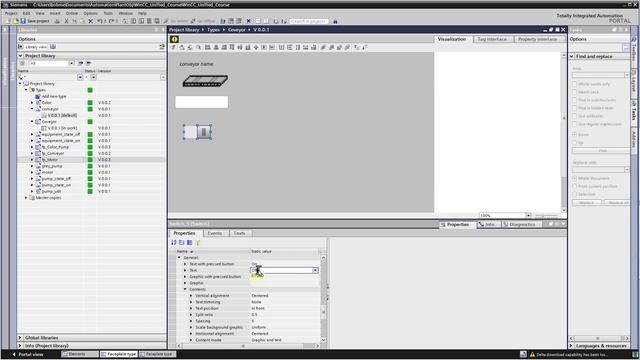Click the Print icon in main toolbar
Image resolution: width=640 pixels, height=360 pixels.
pos(57,21)
